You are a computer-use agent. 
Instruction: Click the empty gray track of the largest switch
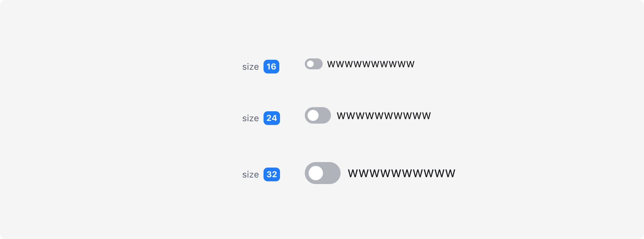pyautogui.click(x=331, y=173)
